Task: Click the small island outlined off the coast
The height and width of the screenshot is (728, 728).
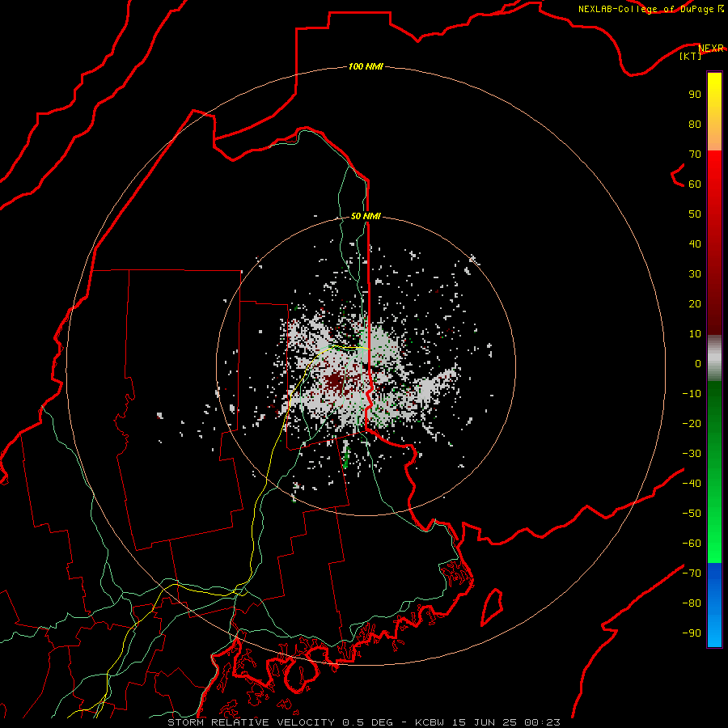Action: (x=492, y=607)
